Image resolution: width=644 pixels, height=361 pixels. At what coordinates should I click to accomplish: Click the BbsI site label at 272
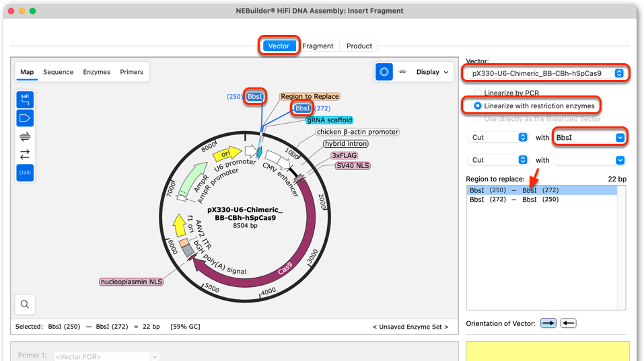click(x=303, y=108)
